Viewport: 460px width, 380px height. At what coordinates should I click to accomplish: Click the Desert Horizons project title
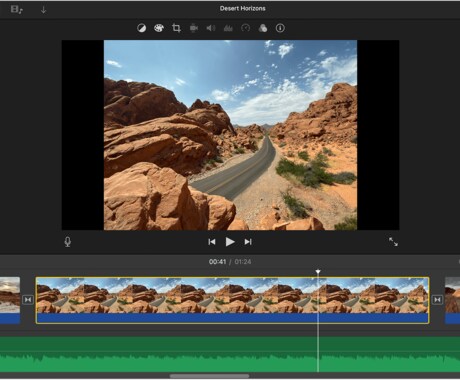tap(243, 9)
